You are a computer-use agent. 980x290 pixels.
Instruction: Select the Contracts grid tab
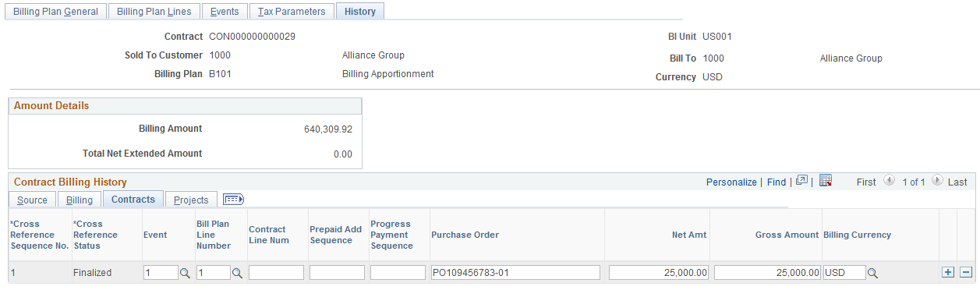133,200
